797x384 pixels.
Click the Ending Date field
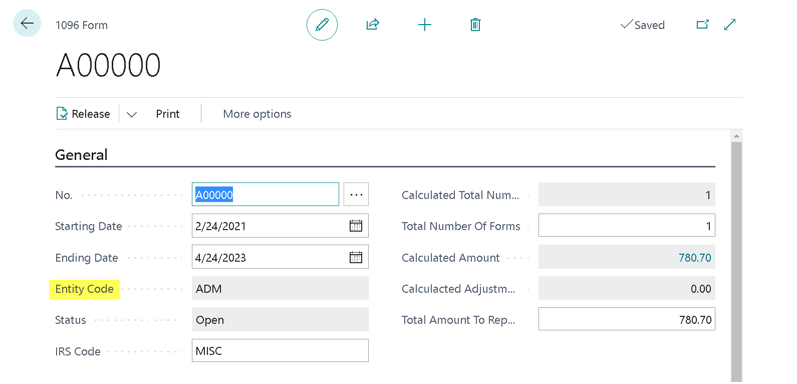[x=280, y=257]
